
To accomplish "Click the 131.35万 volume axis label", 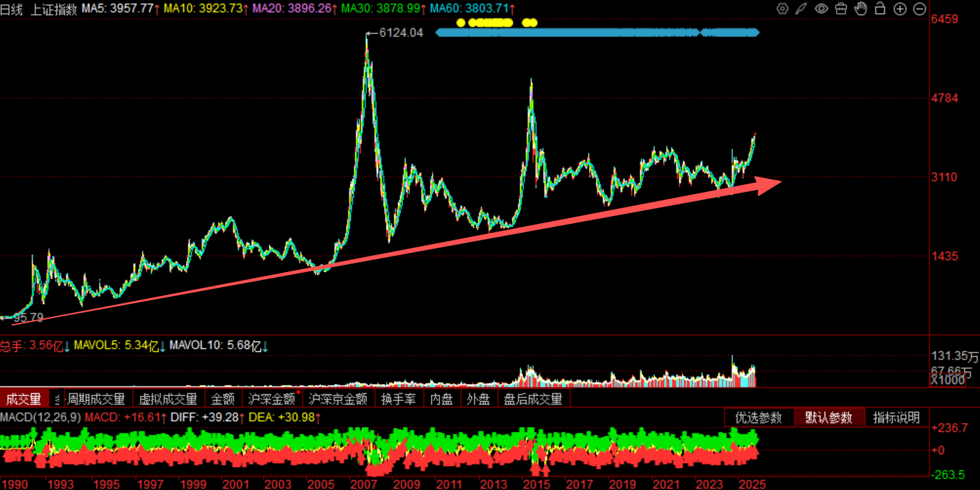I will 955,356.
